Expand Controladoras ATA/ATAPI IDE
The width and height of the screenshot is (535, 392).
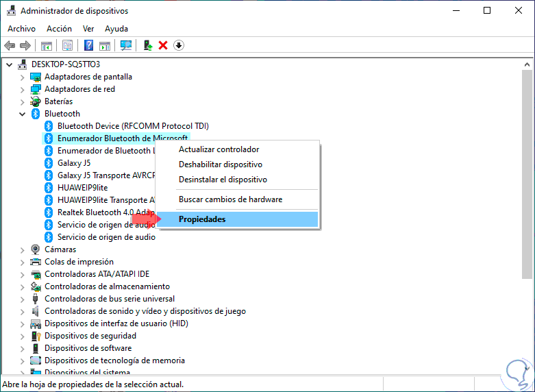coord(23,275)
